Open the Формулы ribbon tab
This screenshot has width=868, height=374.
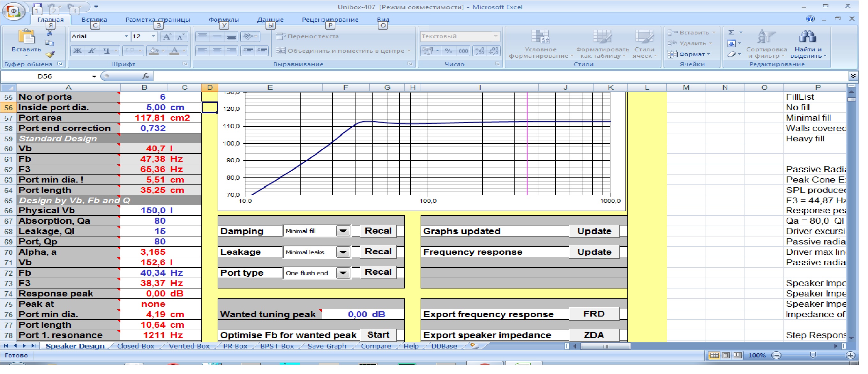pyautogui.click(x=223, y=19)
